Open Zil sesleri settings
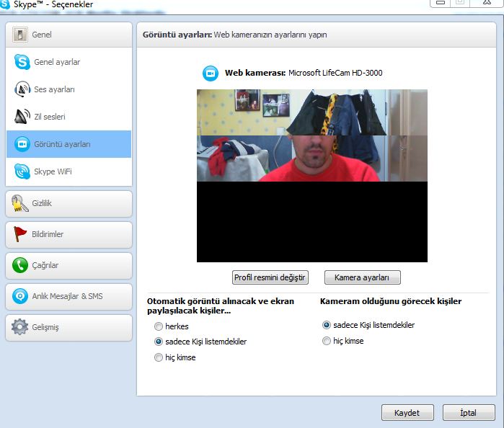 (x=68, y=117)
